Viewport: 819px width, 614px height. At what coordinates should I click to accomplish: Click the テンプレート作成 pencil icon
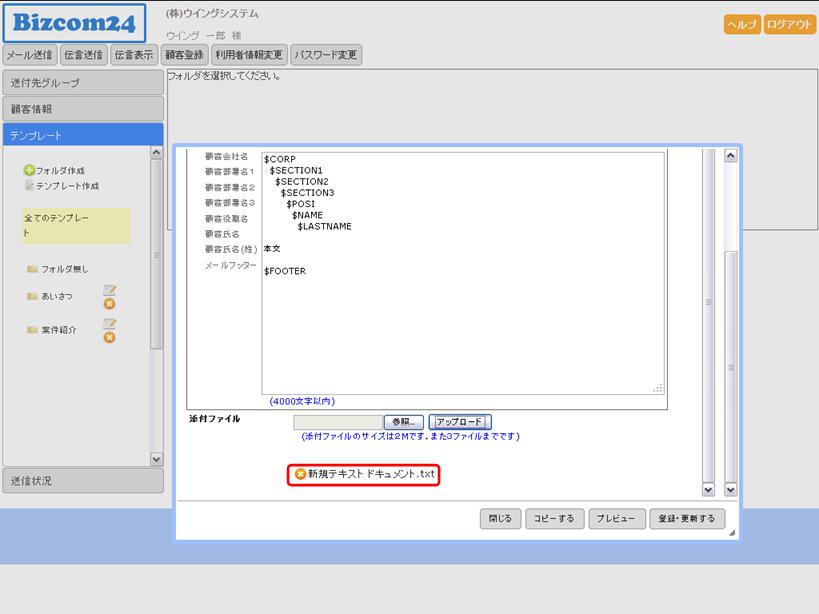(x=29, y=186)
